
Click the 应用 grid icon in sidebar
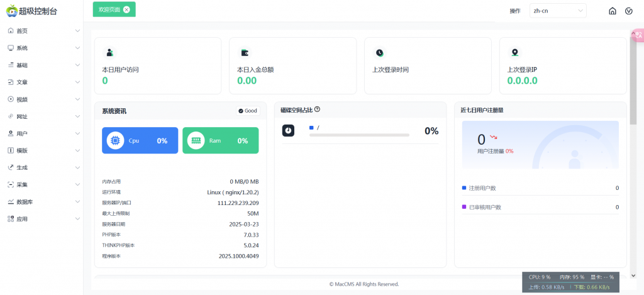[x=11, y=219]
